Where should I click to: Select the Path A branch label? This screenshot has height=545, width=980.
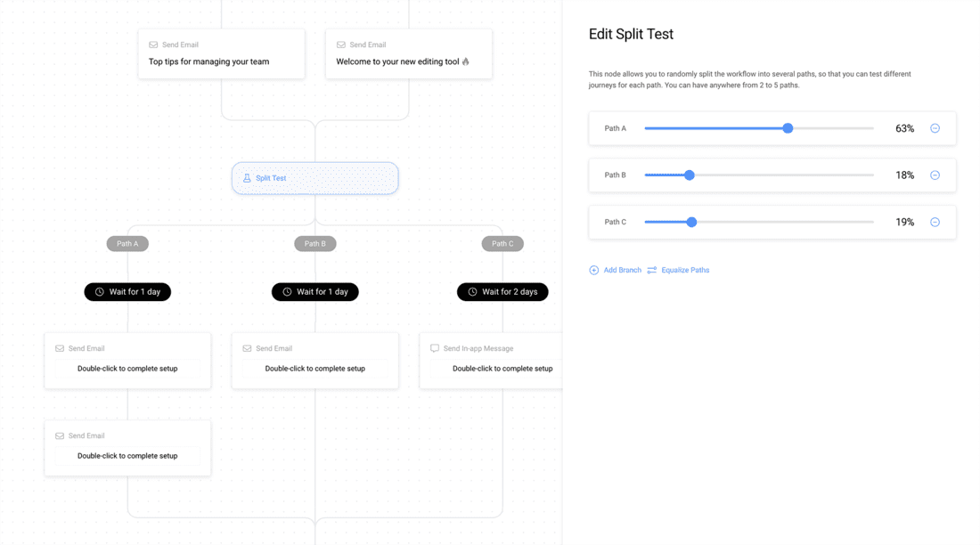(127, 243)
